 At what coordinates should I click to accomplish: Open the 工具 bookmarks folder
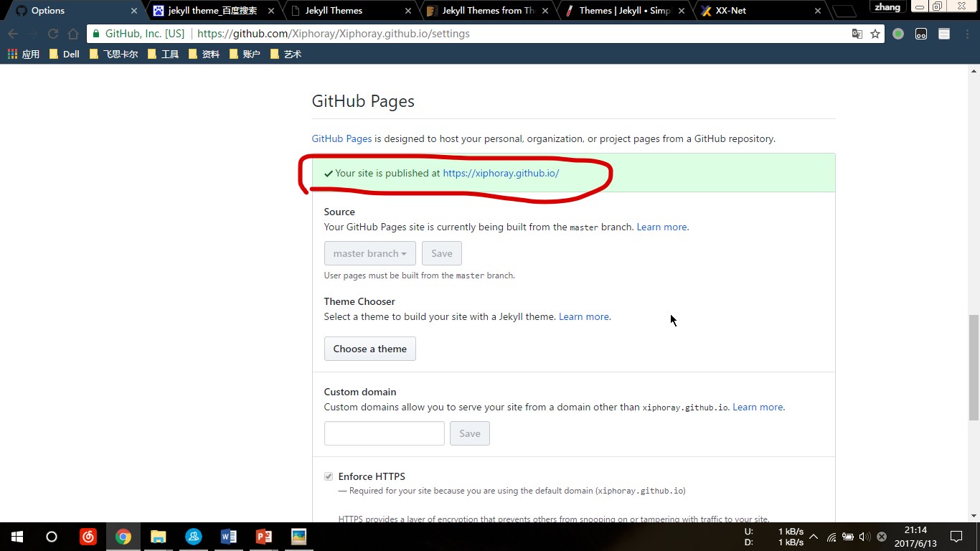[163, 54]
